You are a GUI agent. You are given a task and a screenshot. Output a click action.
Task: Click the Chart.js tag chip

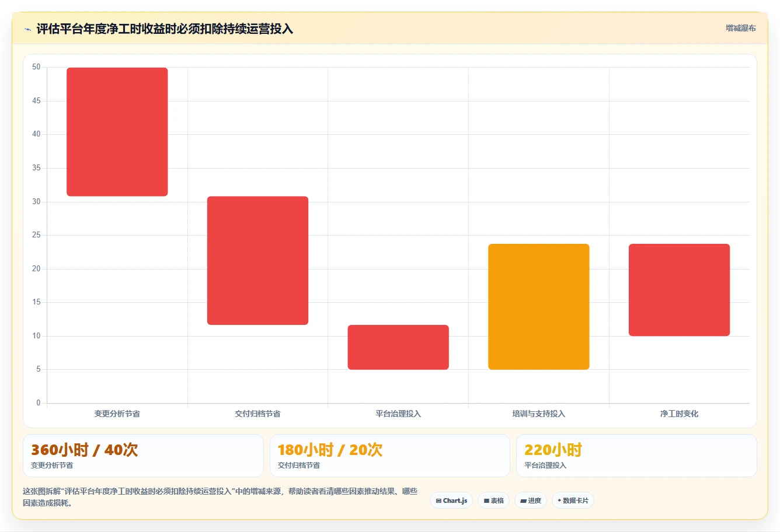(451, 501)
